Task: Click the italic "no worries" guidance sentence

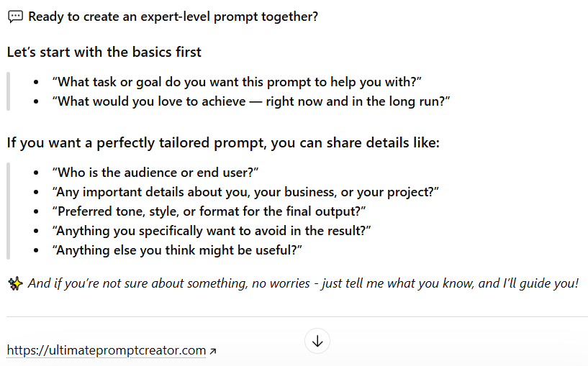Action: click(304, 283)
